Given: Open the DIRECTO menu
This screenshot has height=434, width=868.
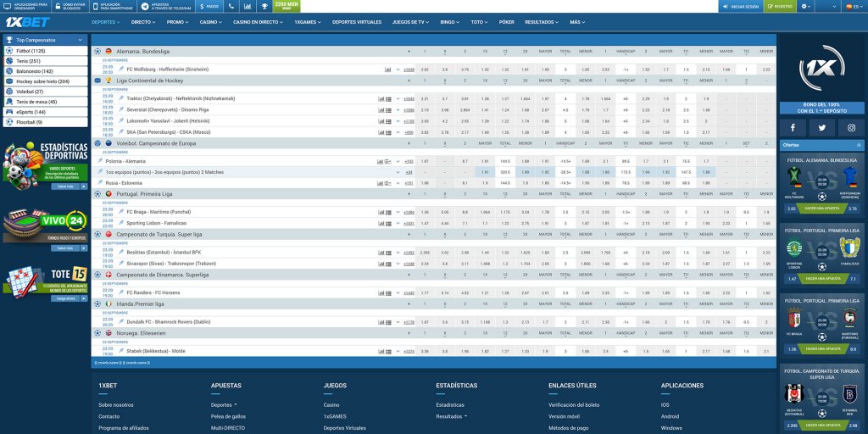Looking at the screenshot, I should click(x=142, y=22).
